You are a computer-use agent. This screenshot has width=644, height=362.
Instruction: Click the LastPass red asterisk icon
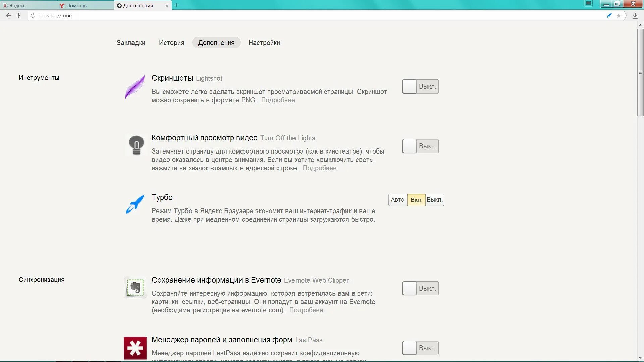point(135,348)
